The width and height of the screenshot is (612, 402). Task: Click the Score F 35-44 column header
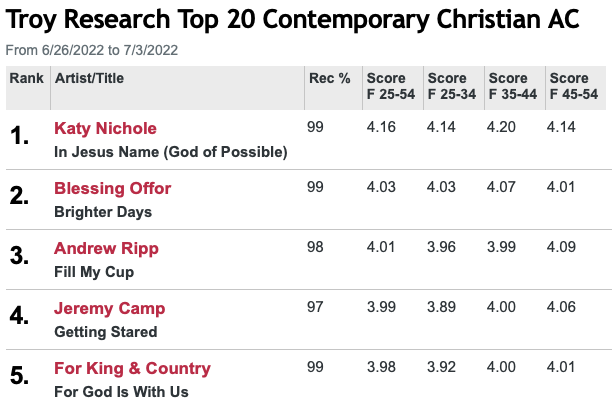coord(509,86)
